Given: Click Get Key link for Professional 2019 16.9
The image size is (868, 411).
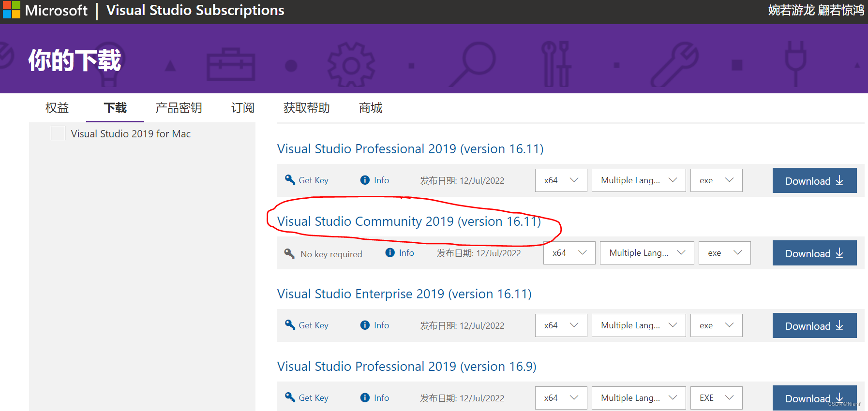Looking at the screenshot, I should 314,398.
